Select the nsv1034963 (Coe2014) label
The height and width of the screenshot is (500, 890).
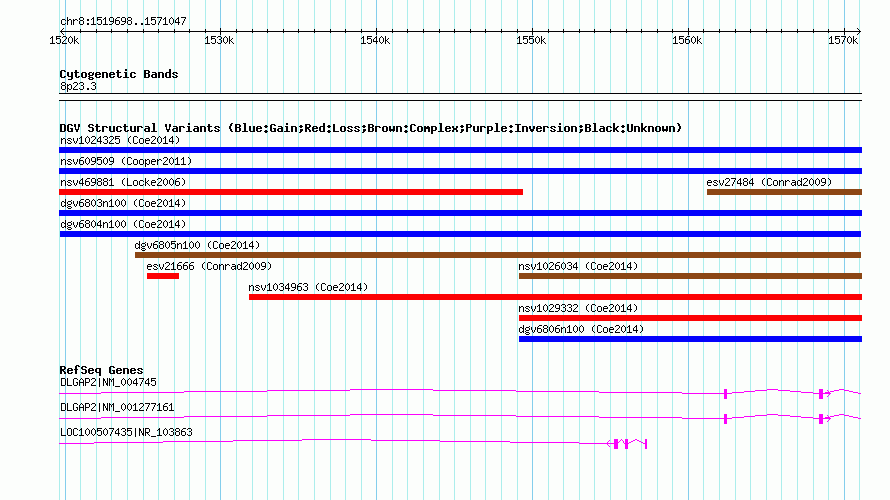[308, 287]
